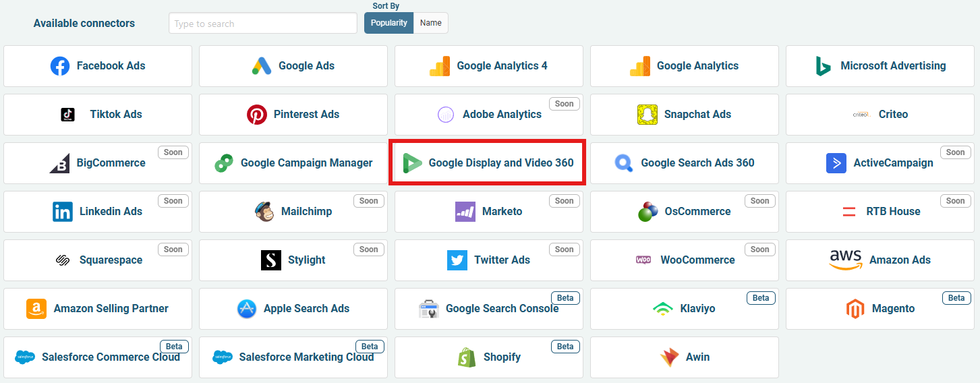980x383 pixels.
Task: Open the Amazon Selling Partner connector
Action: [x=98, y=309]
